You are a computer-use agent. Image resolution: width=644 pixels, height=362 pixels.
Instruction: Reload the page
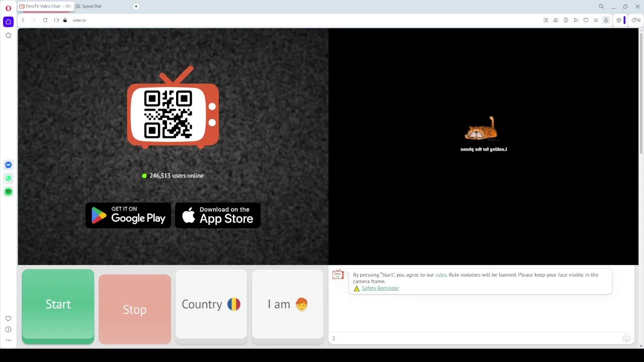(x=45, y=20)
